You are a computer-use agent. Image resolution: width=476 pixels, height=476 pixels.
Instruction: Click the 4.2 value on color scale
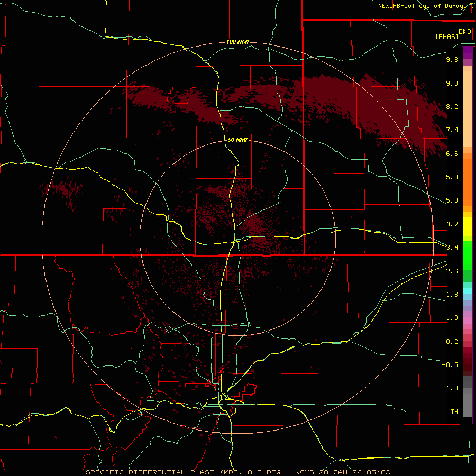coord(452,224)
